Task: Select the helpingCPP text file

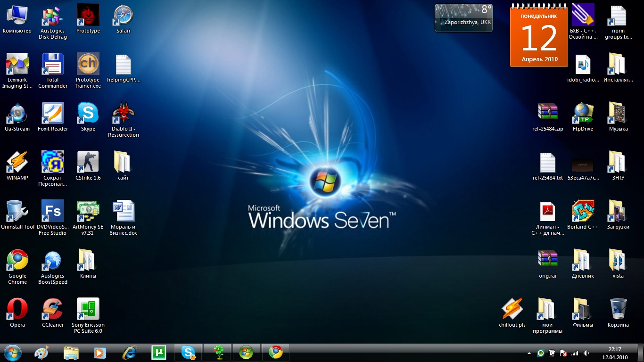Action: tap(123, 68)
